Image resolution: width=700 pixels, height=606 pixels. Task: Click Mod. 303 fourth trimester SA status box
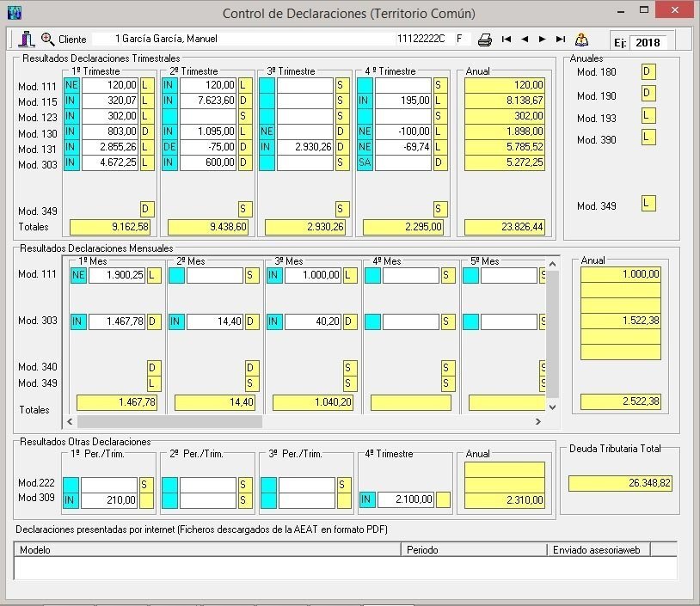tap(365, 162)
